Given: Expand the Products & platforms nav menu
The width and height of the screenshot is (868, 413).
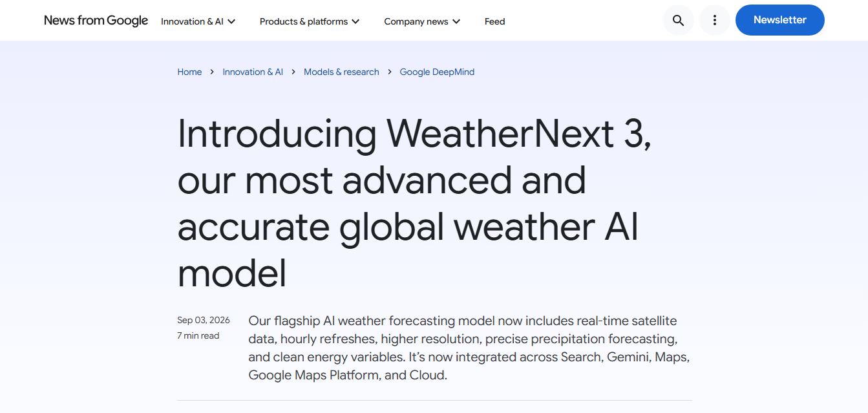Looking at the screenshot, I should (x=310, y=21).
